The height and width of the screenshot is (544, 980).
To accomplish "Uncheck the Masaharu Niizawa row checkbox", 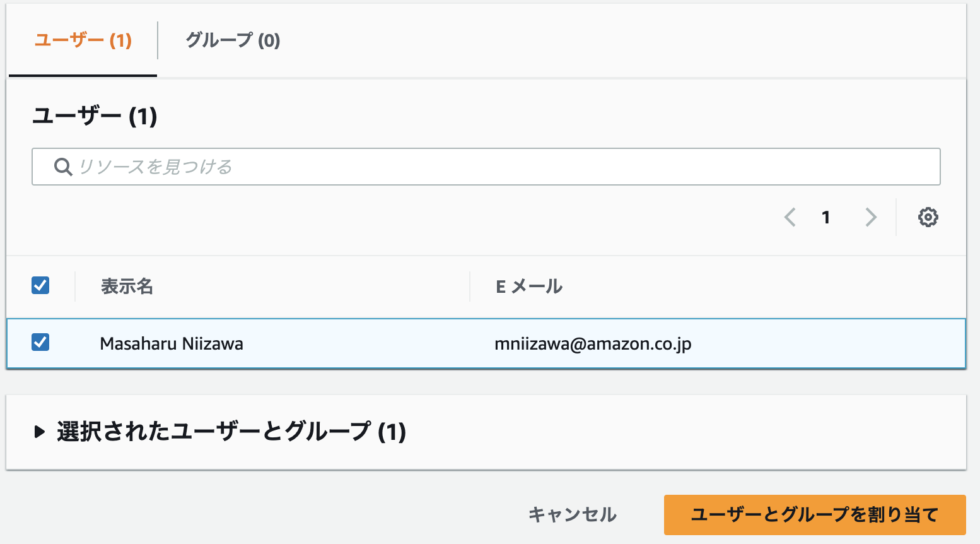I will 40,342.
